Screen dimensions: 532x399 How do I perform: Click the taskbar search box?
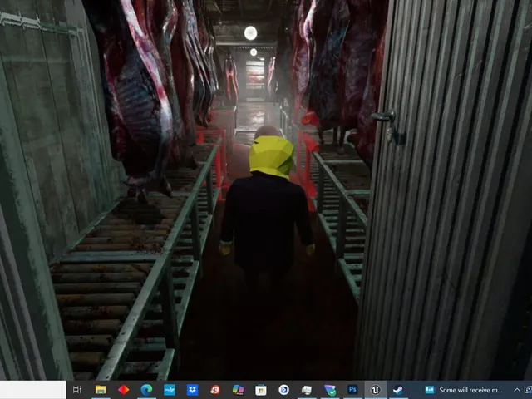[x=33, y=390]
